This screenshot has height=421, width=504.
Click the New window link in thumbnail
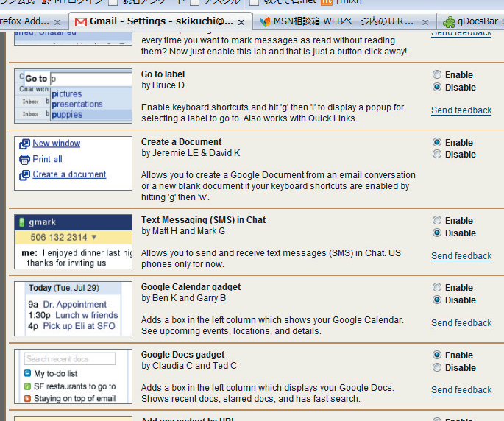(57, 144)
